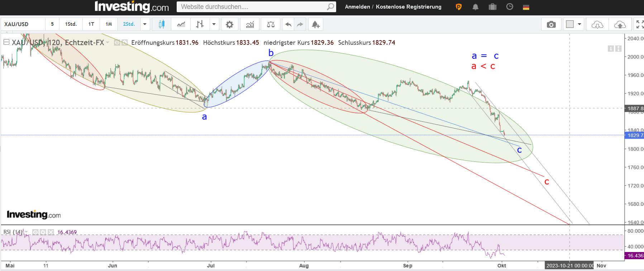Click the current price label 1829.7
The height and width of the screenshot is (271, 644).
635,135
